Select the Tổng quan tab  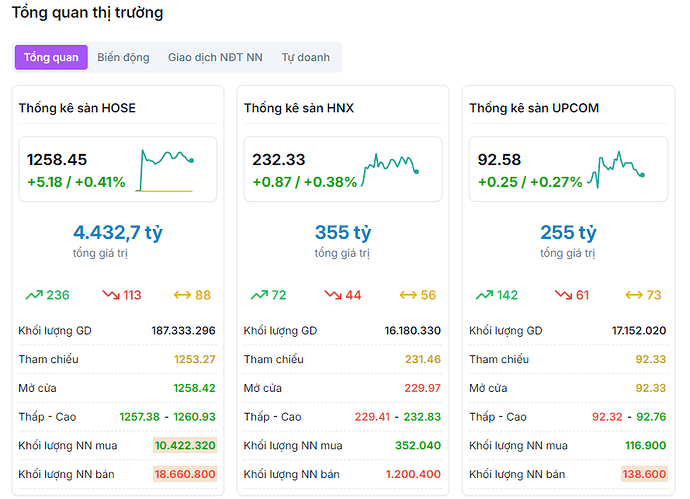coord(51,57)
